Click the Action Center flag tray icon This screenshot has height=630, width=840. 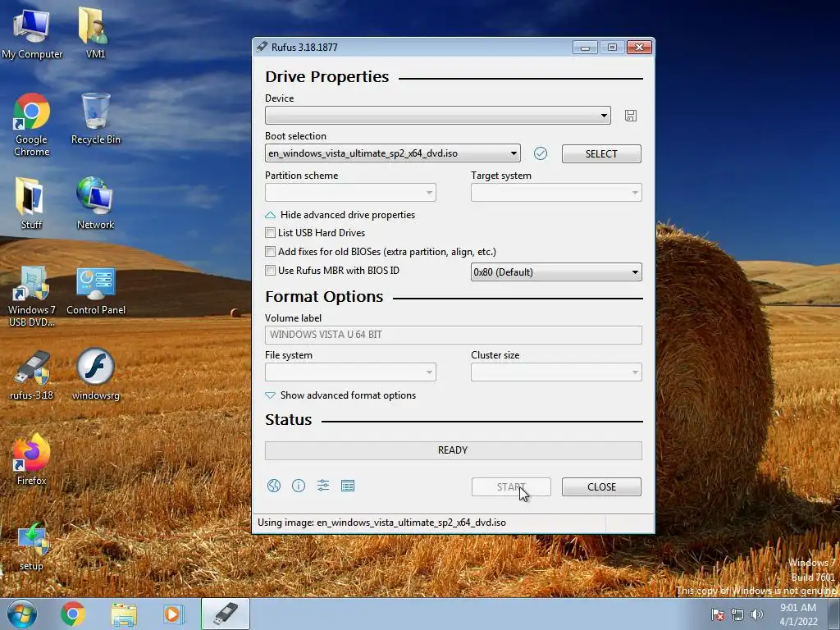pyautogui.click(x=717, y=614)
